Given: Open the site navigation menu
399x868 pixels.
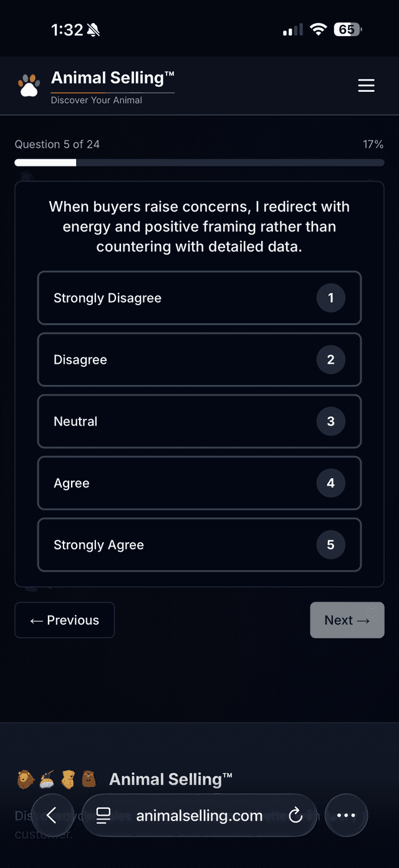Looking at the screenshot, I should tap(367, 85).
